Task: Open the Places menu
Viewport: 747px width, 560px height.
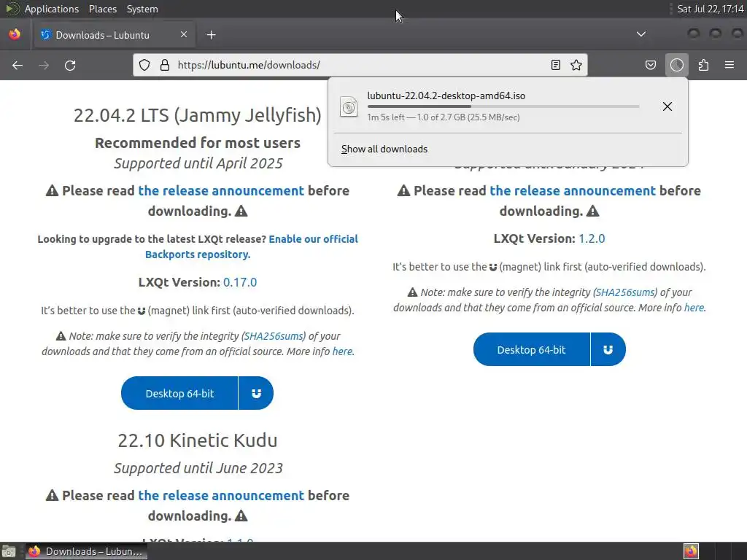Action: pyautogui.click(x=102, y=9)
